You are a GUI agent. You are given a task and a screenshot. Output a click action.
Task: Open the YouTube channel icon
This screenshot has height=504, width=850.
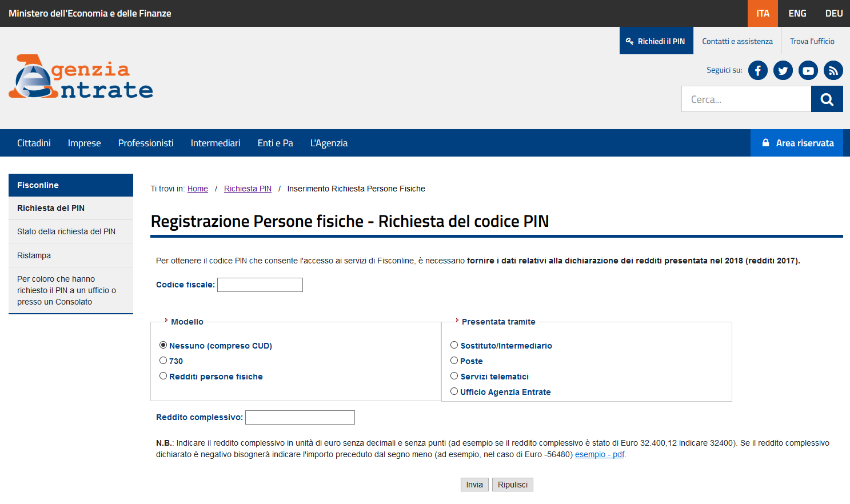(x=808, y=70)
